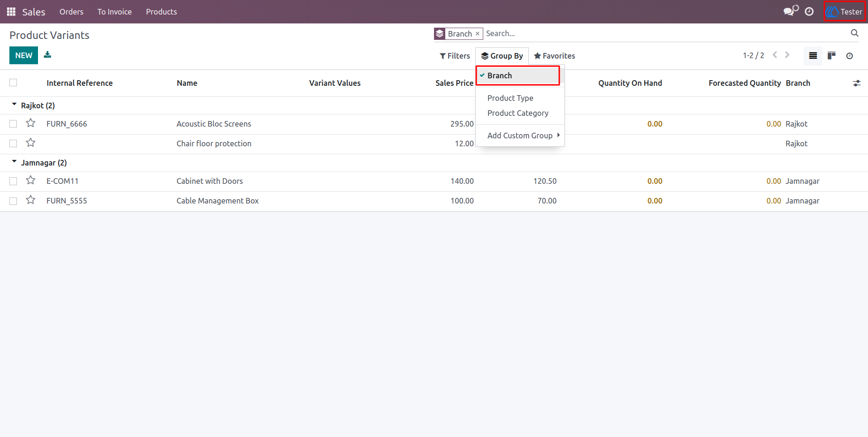Check the FURN_6666 row checkbox
868x437 pixels.
13,124
